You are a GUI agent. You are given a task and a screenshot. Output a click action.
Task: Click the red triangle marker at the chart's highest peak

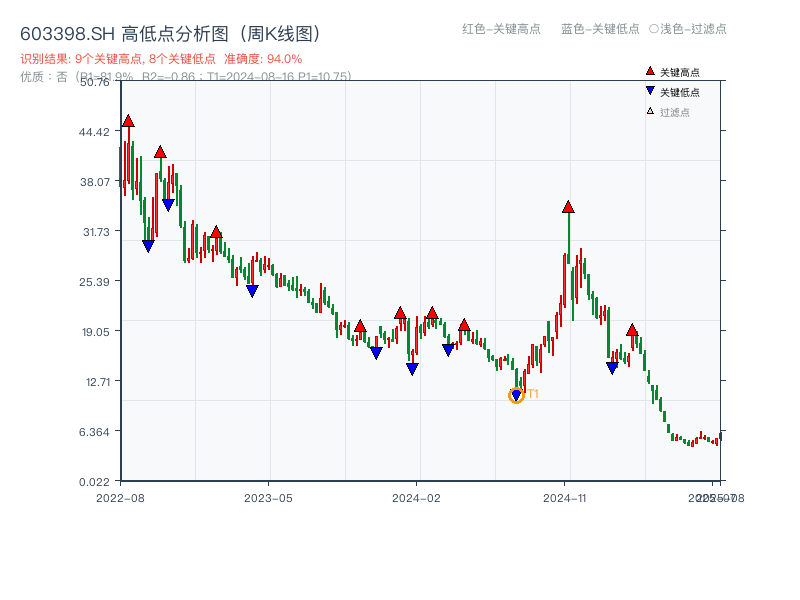[127, 120]
